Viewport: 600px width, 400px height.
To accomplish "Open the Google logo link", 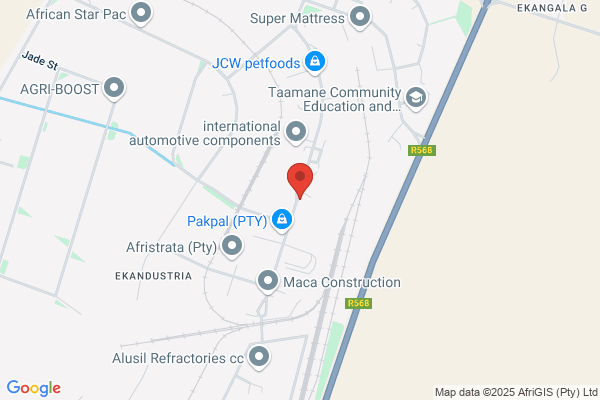I will (34, 388).
